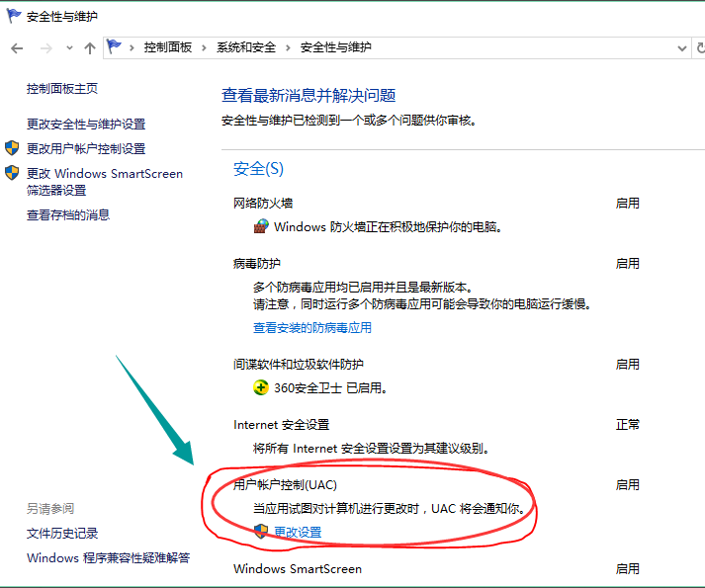705x588 pixels.
Task: Expand chevron after 控制面板 breadcrumb
Action: pyautogui.click(x=205, y=47)
